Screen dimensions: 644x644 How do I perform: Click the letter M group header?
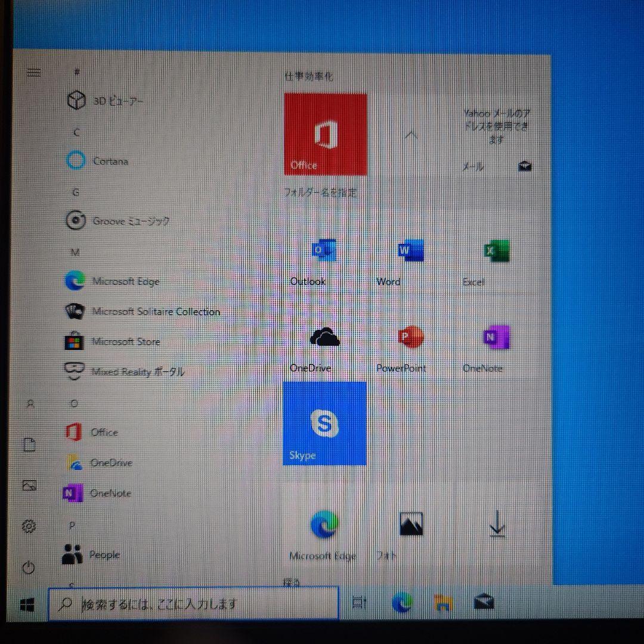click(75, 252)
